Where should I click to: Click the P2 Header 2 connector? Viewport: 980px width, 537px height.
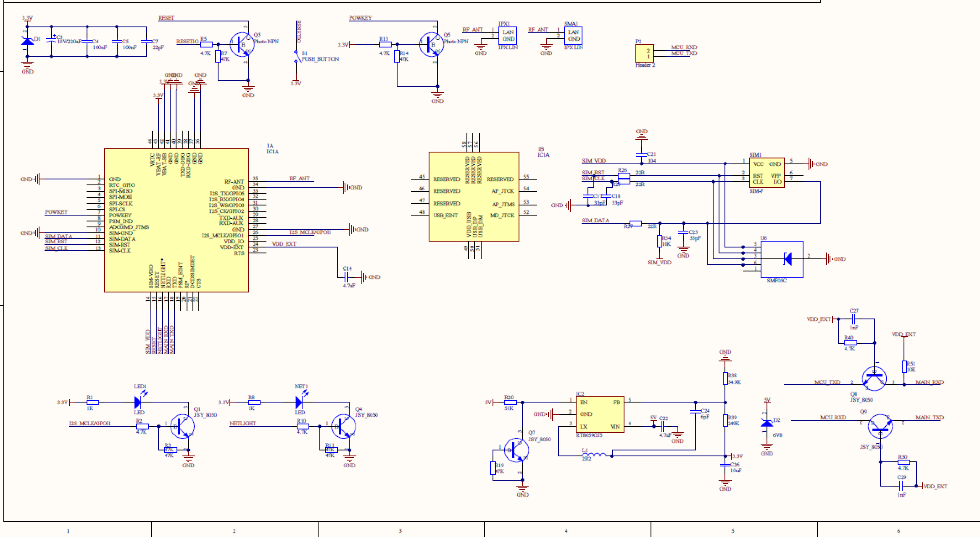tap(644, 53)
